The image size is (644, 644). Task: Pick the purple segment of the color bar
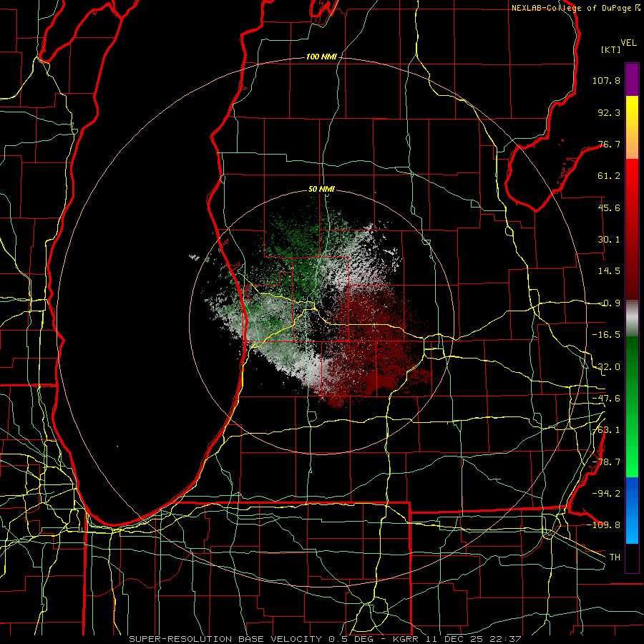[632, 79]
